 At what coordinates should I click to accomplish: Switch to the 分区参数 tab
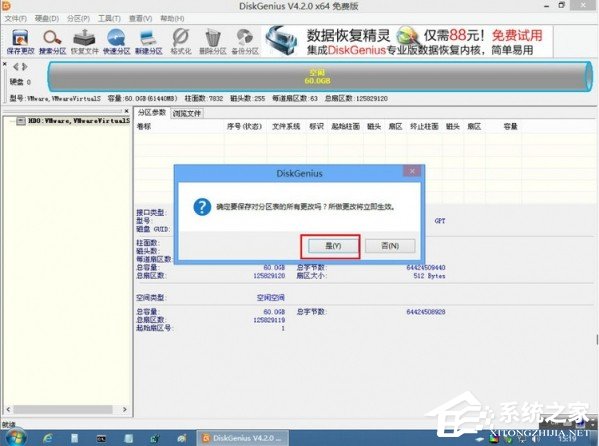[152, 112]
